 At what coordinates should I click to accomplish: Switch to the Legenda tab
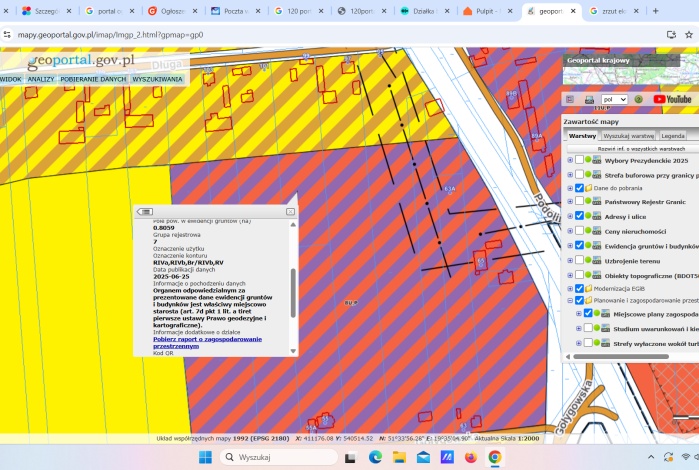672,136
